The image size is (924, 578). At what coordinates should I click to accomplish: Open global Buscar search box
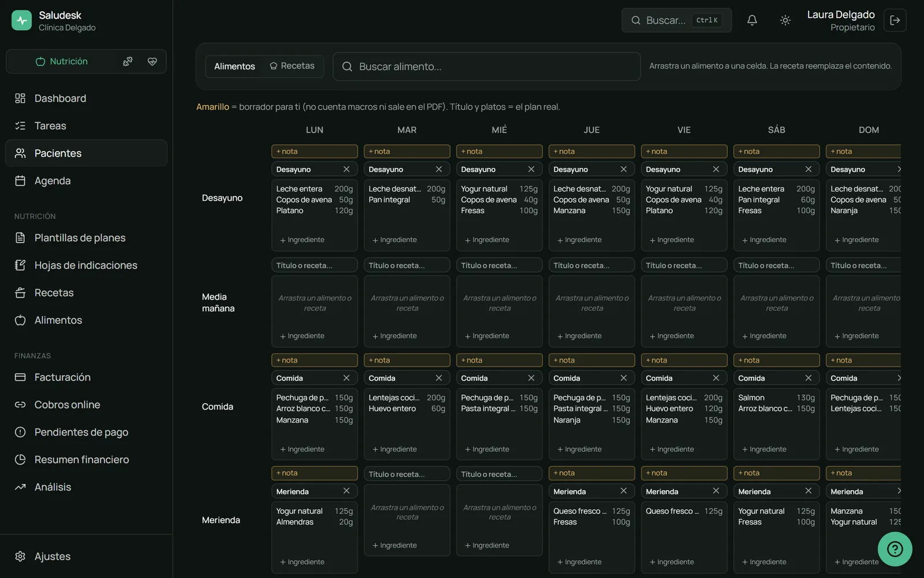click(x=676, y=20)
